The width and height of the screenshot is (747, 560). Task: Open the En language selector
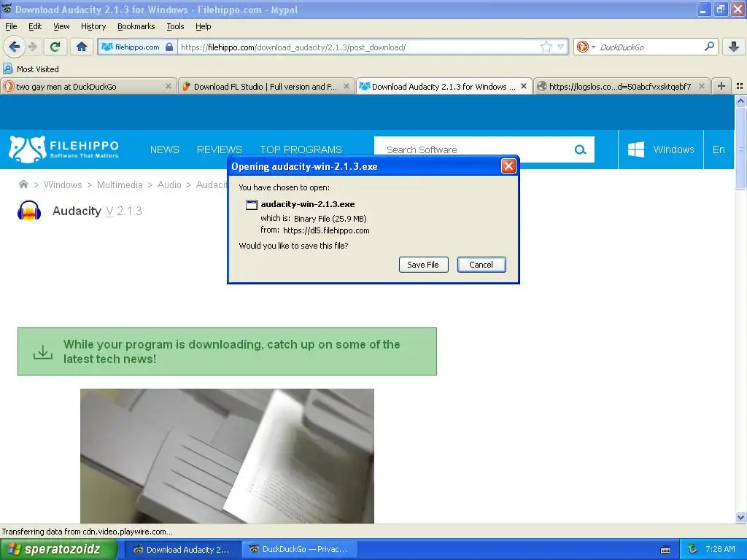point(719,149)
